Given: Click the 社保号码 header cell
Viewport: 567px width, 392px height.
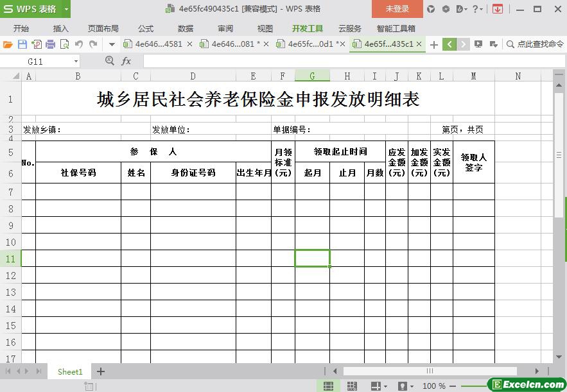Looking at the screenshot, I should pos(78,173).
